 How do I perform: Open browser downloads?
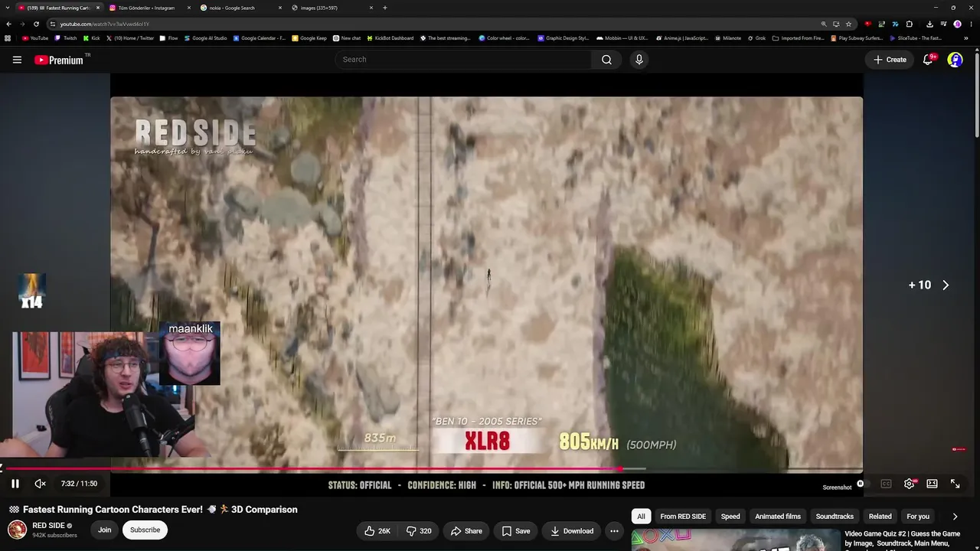tap(929, 24)
